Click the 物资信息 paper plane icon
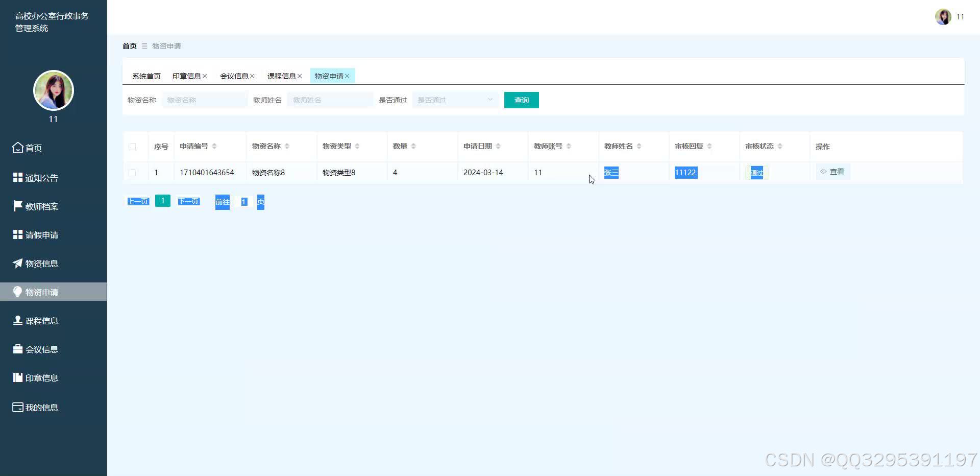The image size is (980, 476). [18, 263]
